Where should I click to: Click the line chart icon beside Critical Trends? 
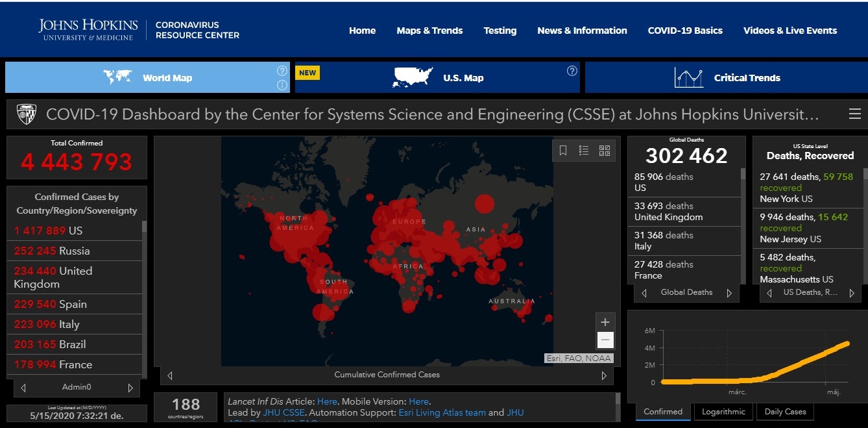[x=689, y=77]
